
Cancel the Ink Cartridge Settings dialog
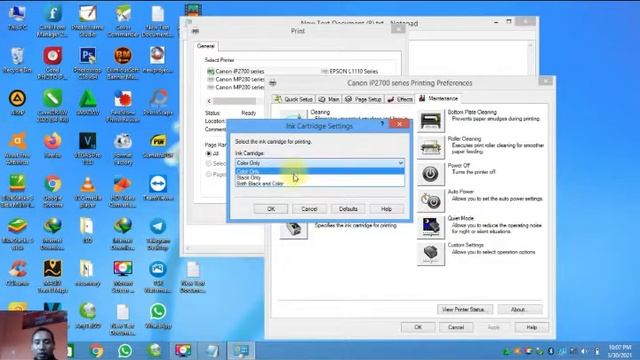(x=309, y=209)
